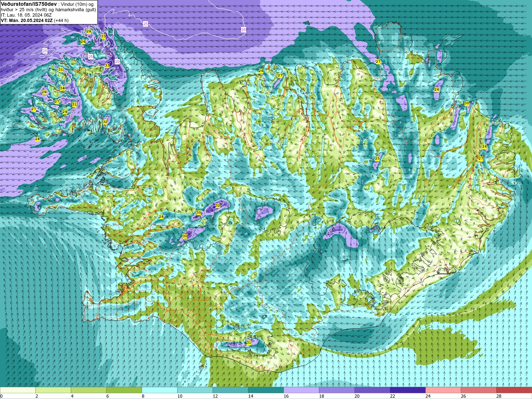
Task: Click the aqua 10–12 m/s legend swatch
Action: (195, 390)
